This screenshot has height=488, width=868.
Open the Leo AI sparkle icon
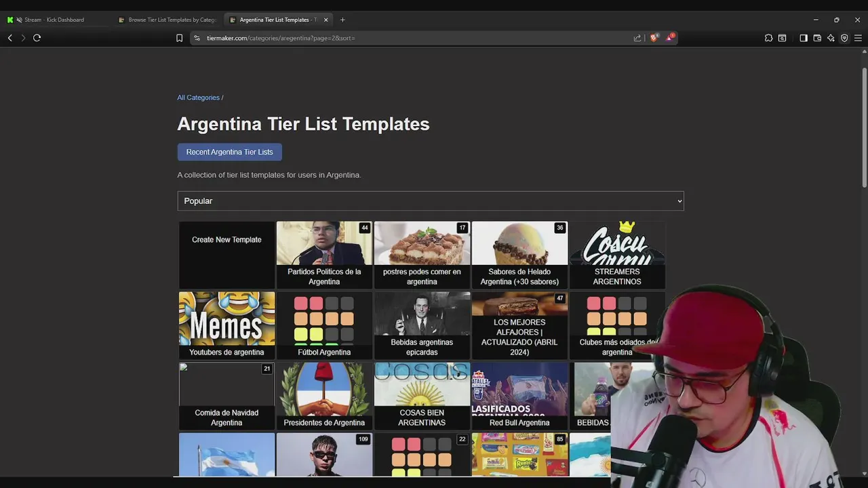[x=831, y=38]
